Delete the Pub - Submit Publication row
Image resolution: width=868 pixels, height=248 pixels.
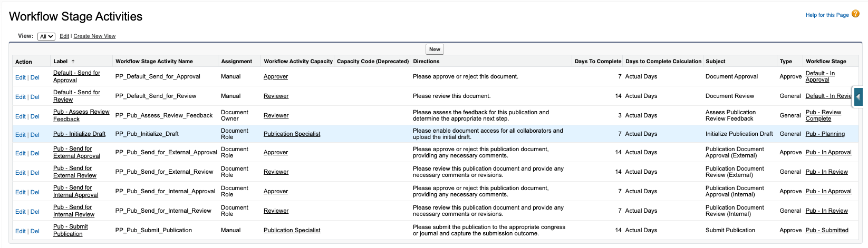tap(35, 231)
